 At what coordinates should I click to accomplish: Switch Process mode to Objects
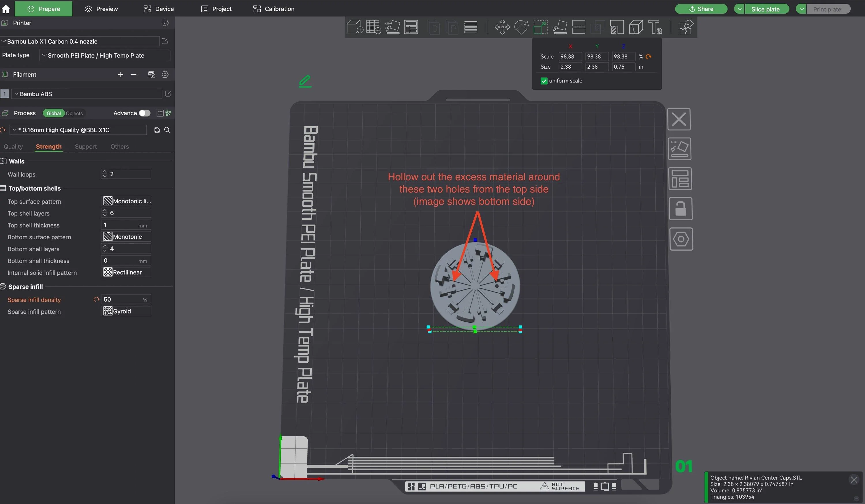click(x=74, y=113)
